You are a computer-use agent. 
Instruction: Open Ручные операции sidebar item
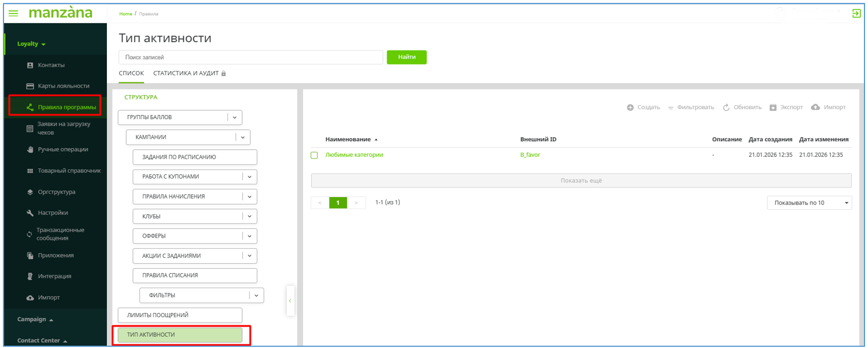pos(63,149)
